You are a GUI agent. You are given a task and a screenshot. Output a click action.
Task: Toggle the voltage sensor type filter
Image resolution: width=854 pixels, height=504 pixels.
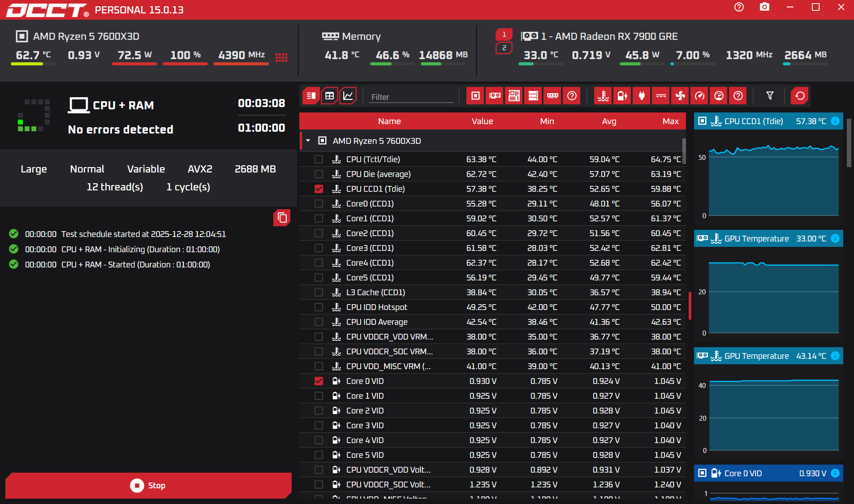click(x=623, y=96)
